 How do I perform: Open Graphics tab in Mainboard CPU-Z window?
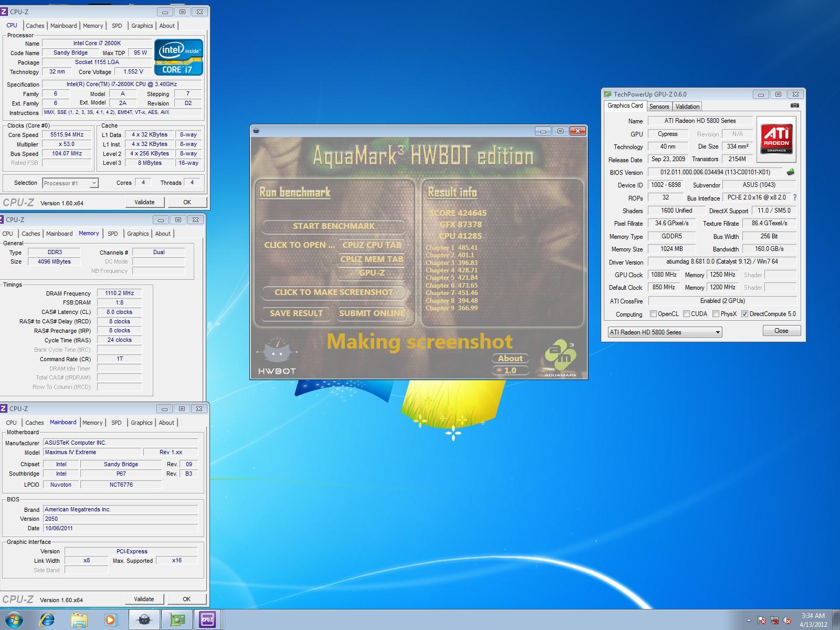pos(142,423)
